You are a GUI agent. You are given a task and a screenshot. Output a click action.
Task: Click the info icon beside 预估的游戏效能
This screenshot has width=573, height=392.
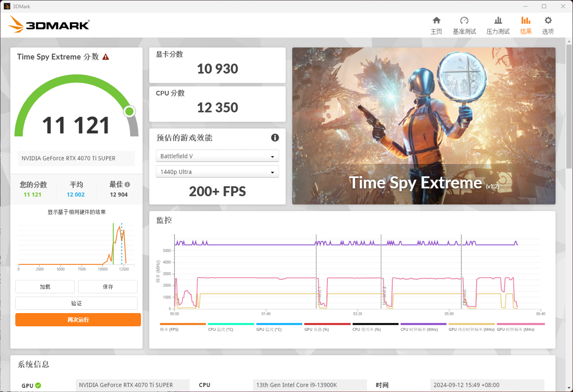(x=275, y=137)
